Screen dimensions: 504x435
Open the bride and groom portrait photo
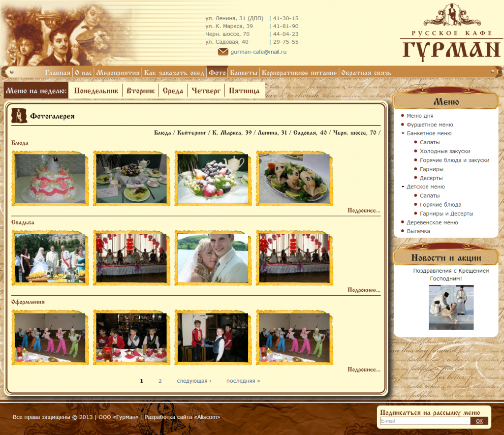[213, 258]
